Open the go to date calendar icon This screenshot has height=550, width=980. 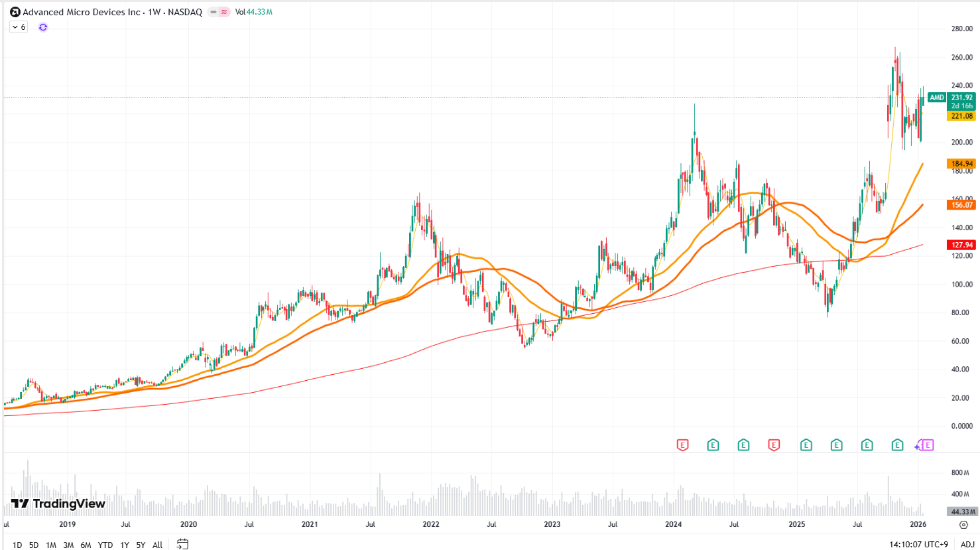coord(182,544)
